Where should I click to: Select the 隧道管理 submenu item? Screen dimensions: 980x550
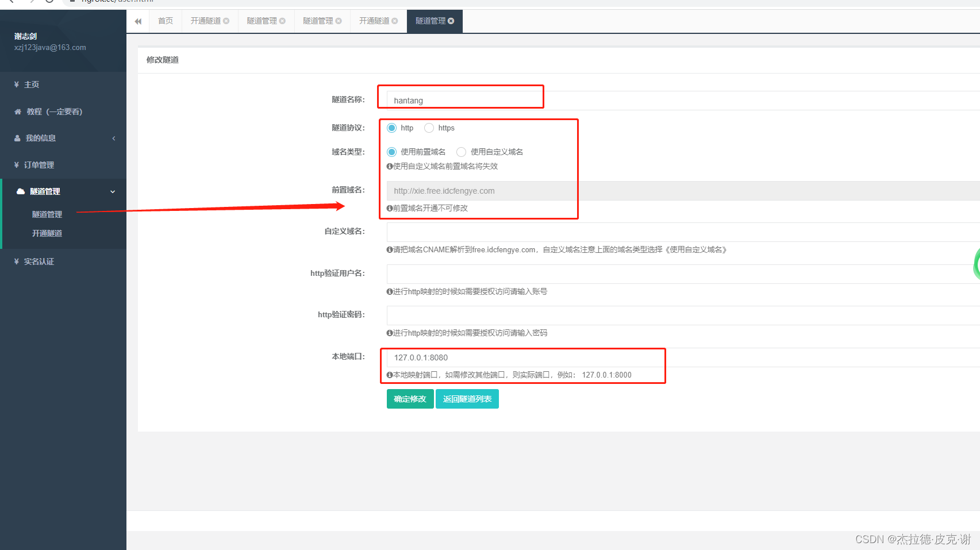(47, 214)
